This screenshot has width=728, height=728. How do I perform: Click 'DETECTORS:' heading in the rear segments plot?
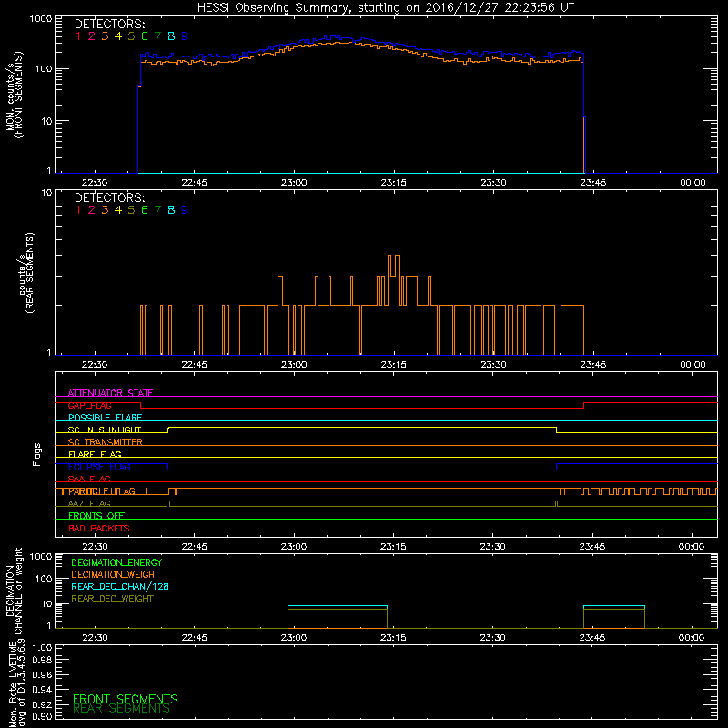click(110, 197)
